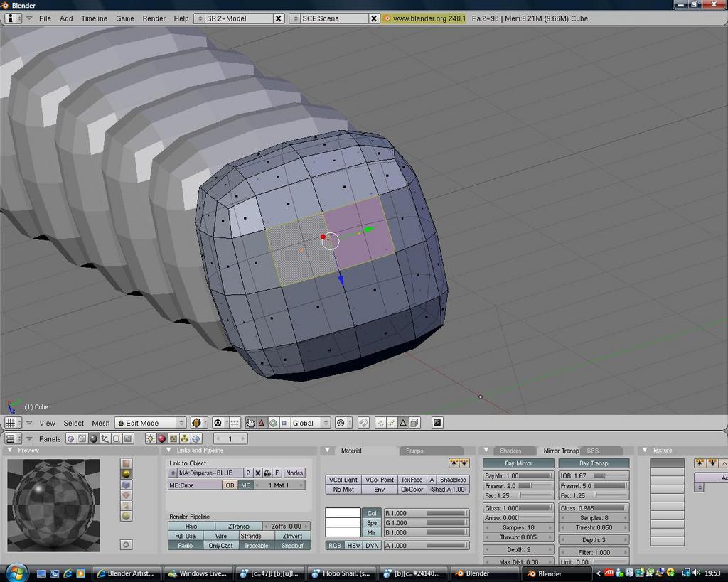This screenshot has width=728, height=582.
Task: Open the Render menu
Action: pos(154,18)
